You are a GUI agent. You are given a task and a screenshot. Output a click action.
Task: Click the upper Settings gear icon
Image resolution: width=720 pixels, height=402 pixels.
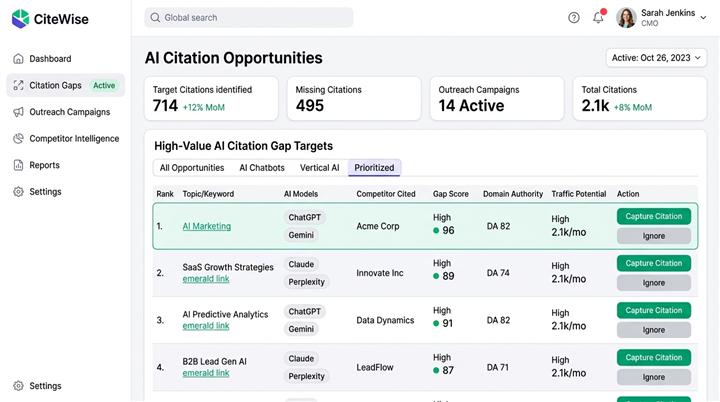18,192
